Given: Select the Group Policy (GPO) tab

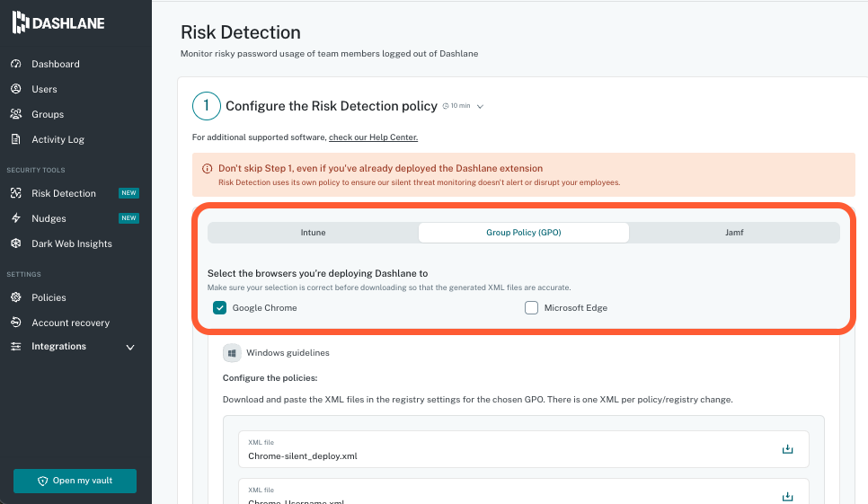Looking at the screenshot, I should tap(523, 232).
